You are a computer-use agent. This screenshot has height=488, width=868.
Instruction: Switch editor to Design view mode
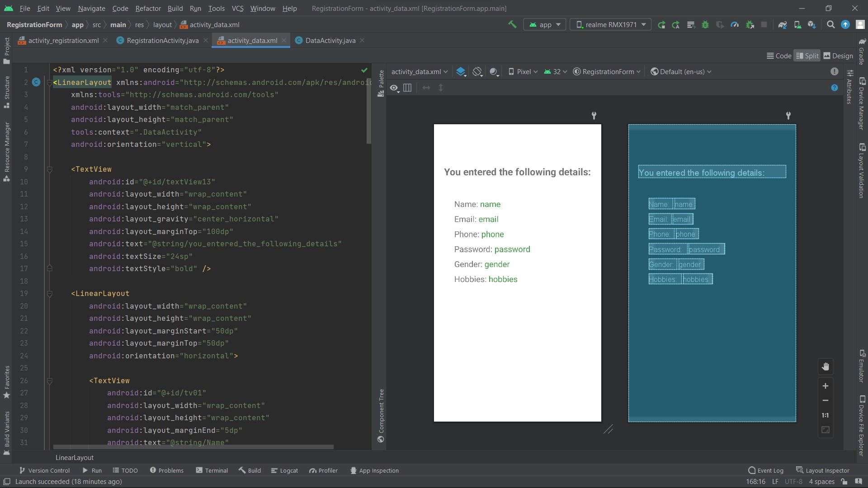click(838, 56)
